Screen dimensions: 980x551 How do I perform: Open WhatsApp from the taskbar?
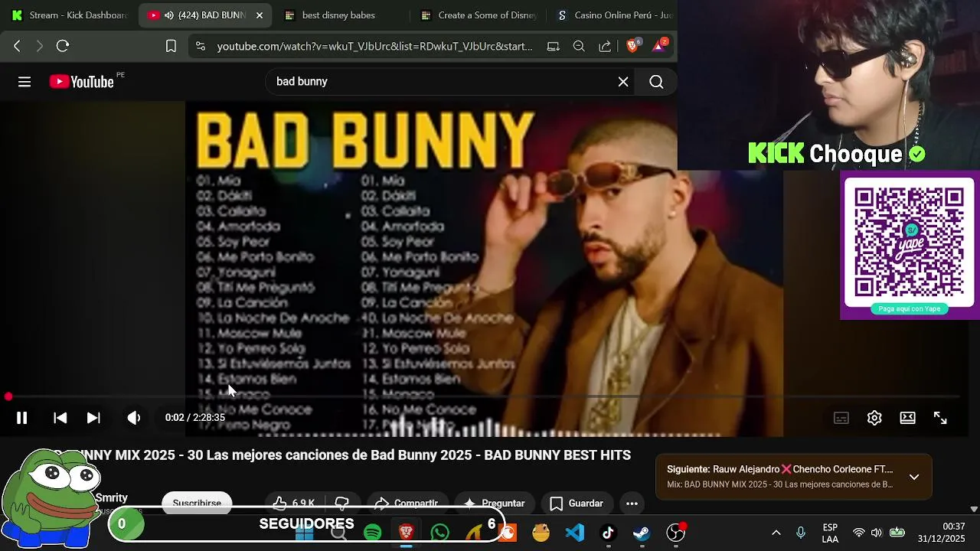(440, 532)
